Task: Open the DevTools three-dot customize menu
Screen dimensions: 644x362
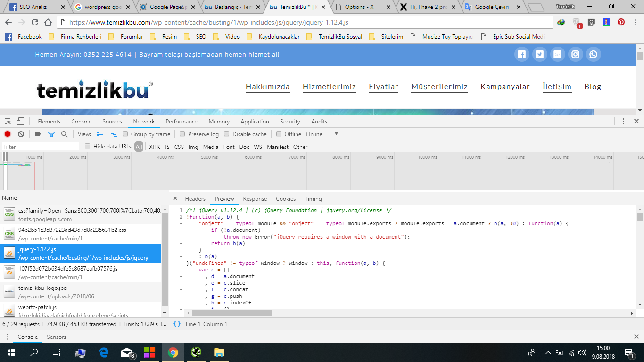Action: [x=623, y=122]
